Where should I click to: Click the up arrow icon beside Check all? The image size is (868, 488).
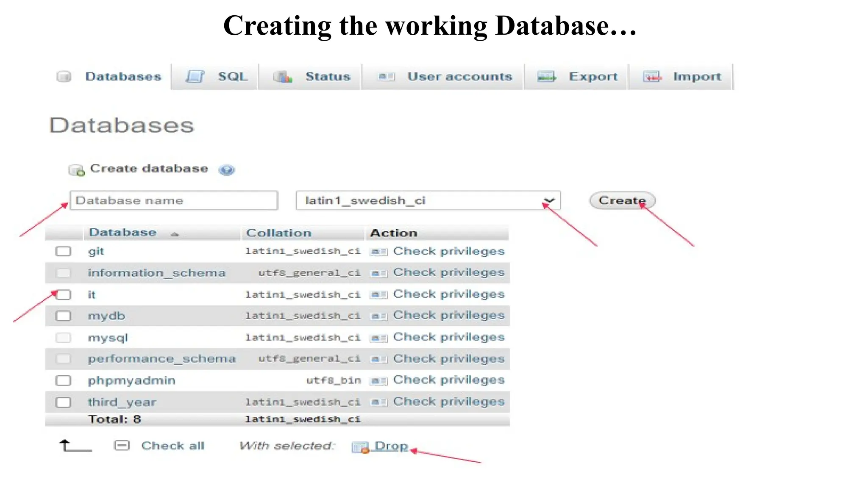(75, 446)
